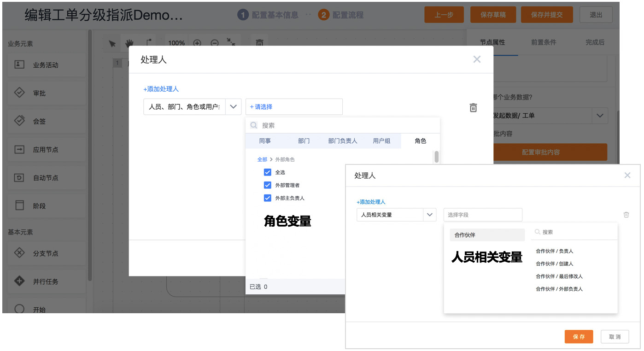Click the fit-to-screen collapse arrows icon
The width and height of the screenshot is (644, 351).
pos(231,42)
